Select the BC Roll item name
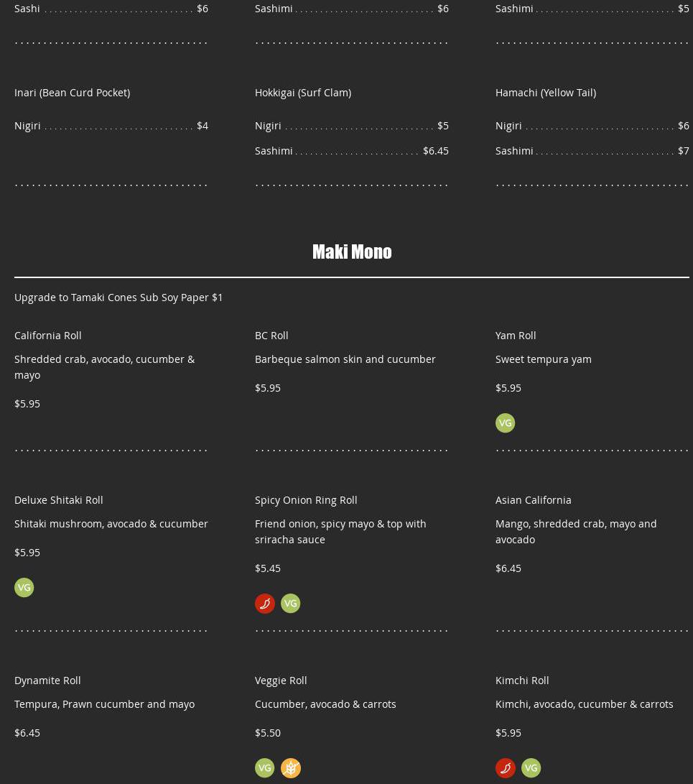 pos(271,335)
